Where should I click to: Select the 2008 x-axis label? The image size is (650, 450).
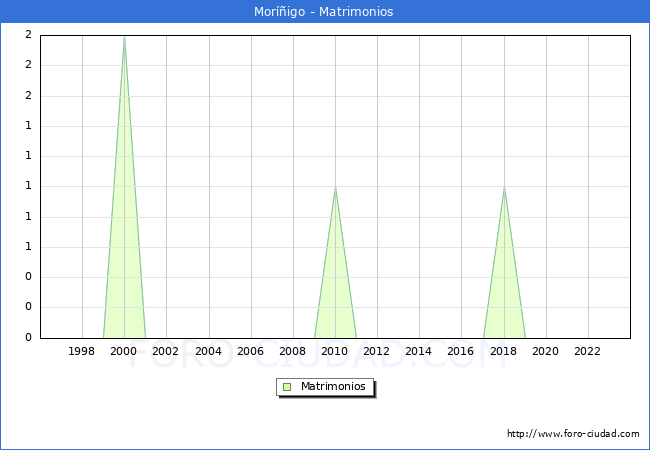(x=293, y=351)
